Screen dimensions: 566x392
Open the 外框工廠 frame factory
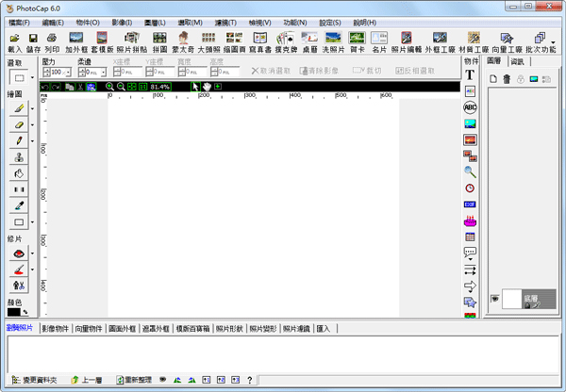point(440,42)
